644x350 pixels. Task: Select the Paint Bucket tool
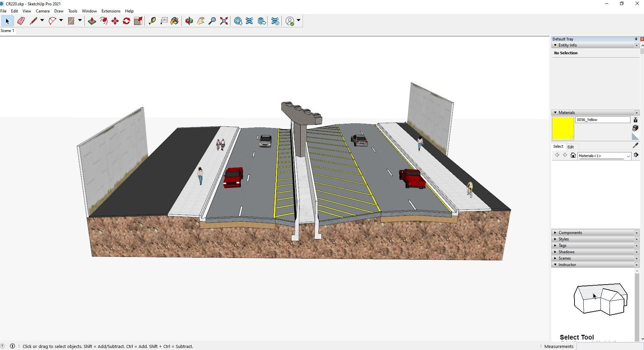174,21
